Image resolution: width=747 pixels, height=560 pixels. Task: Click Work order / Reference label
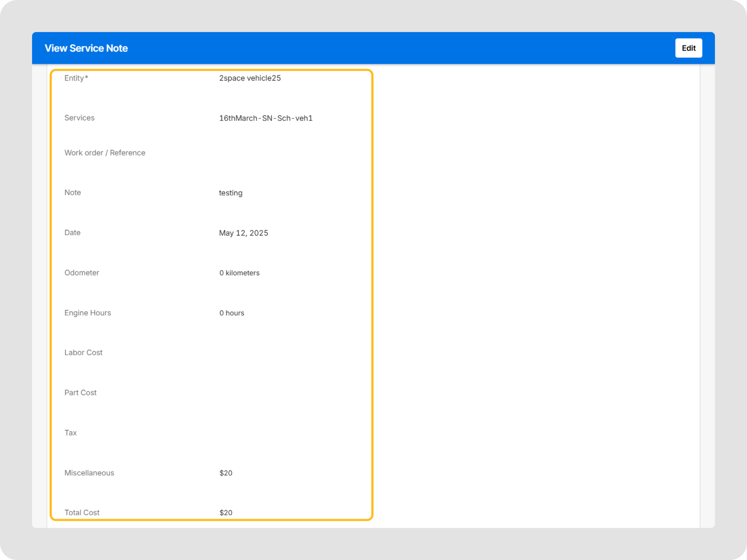(x=105, y=153)
